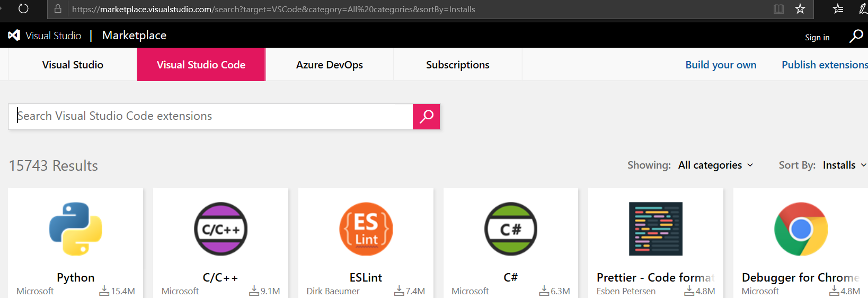Viewport: 868px width, 298px height.
Task: Open the browser favorites list icon
Action: tap(838, 9)
